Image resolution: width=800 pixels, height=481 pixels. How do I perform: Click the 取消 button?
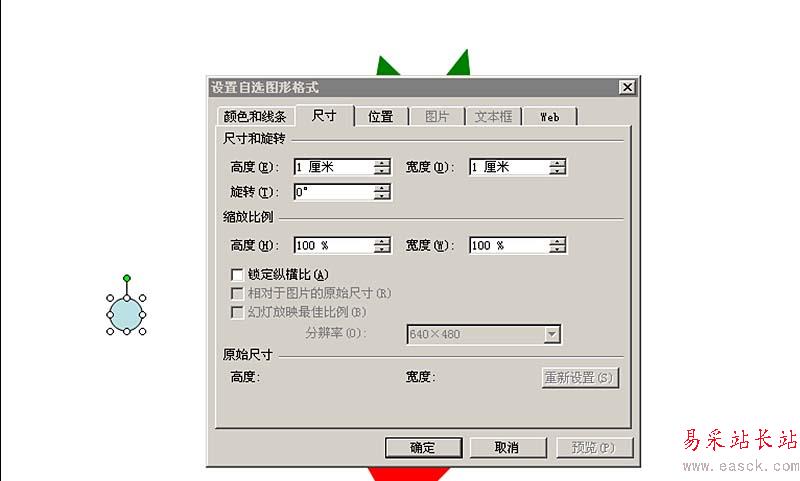tap(507, 448)
